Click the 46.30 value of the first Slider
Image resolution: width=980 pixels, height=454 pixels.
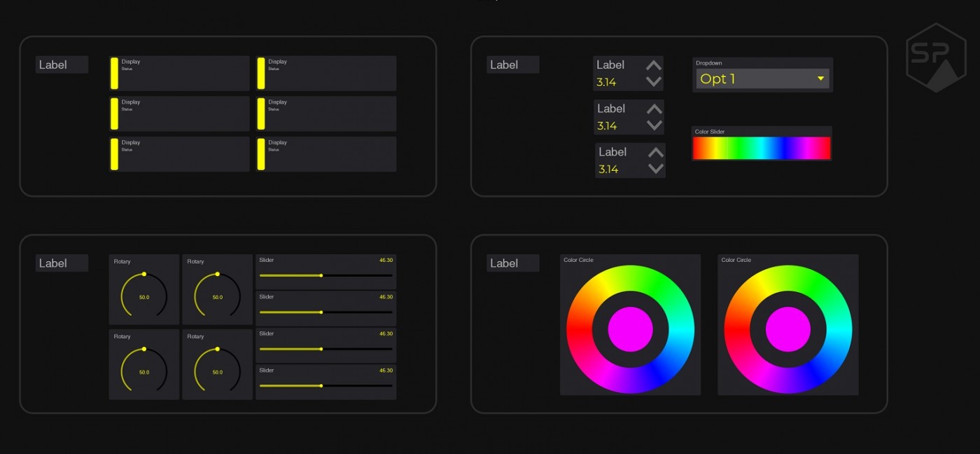click(386, 260)
